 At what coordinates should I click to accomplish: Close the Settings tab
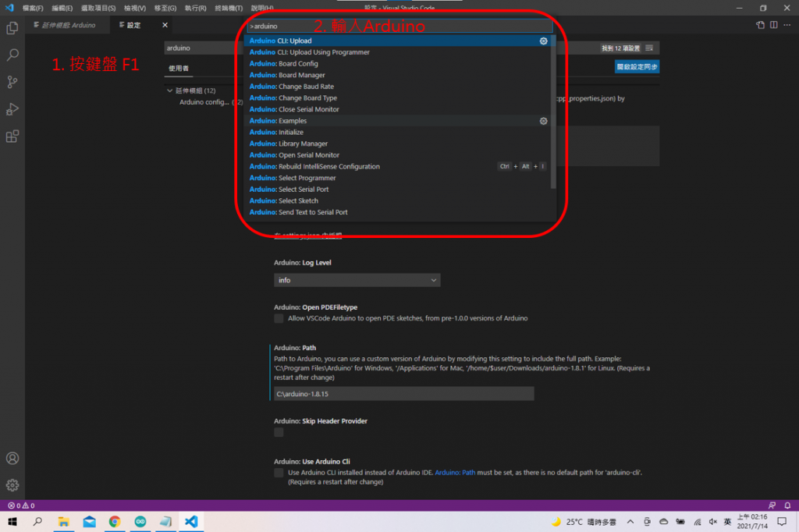coord(165,25)
